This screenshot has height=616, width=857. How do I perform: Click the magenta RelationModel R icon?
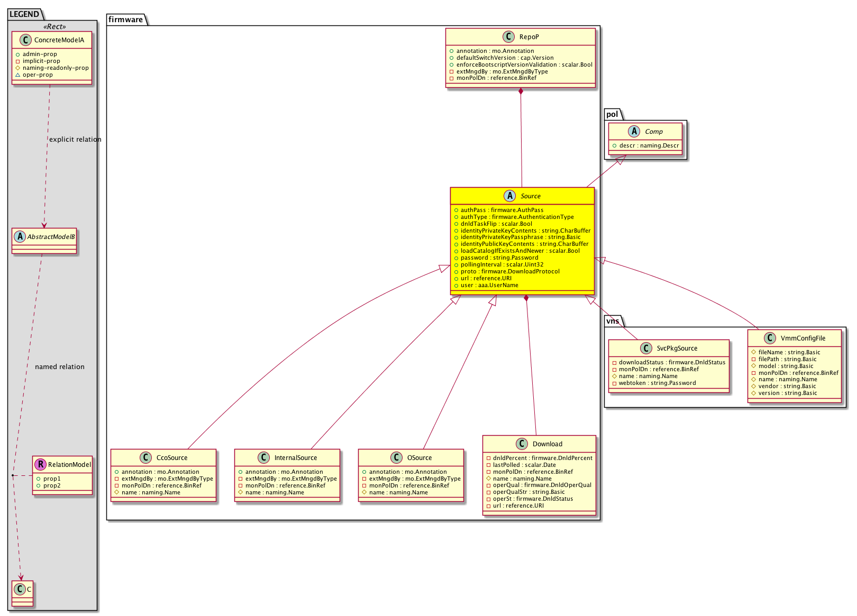40,464
